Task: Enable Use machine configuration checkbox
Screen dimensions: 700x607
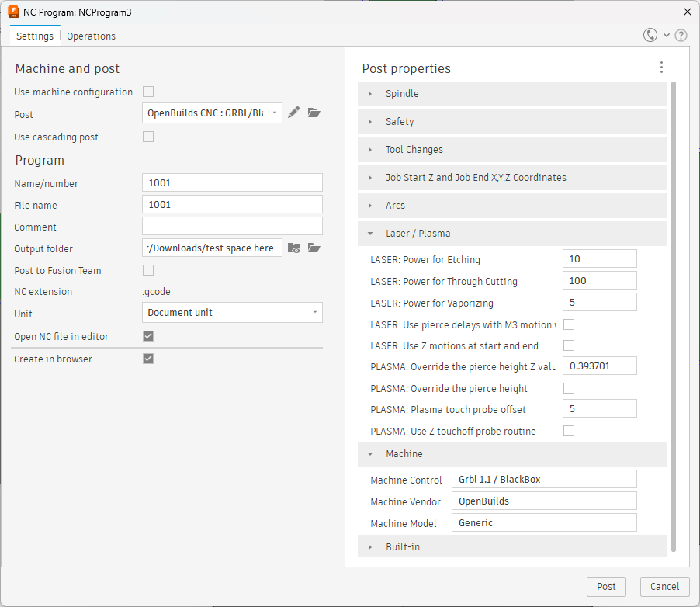Action: (148, 92)
